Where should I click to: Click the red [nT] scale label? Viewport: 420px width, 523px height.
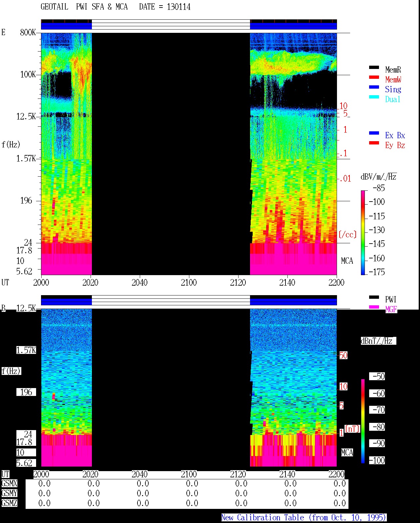click(352, 429)
